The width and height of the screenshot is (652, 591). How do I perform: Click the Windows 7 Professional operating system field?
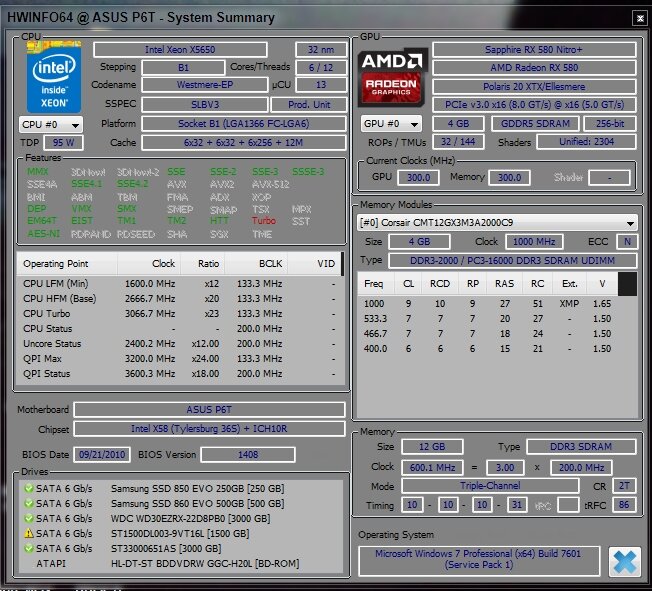479,559
